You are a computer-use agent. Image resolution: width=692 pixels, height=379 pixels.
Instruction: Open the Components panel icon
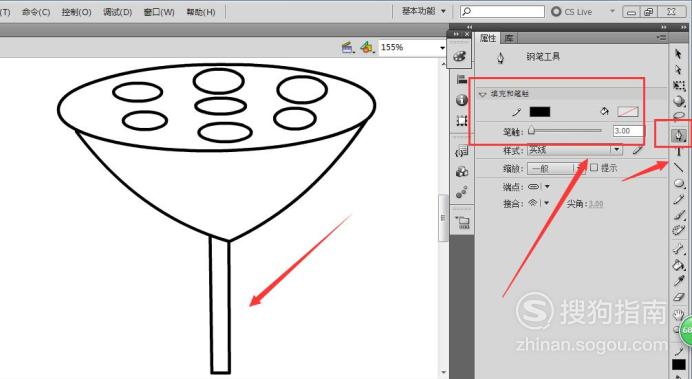[462, 172]
